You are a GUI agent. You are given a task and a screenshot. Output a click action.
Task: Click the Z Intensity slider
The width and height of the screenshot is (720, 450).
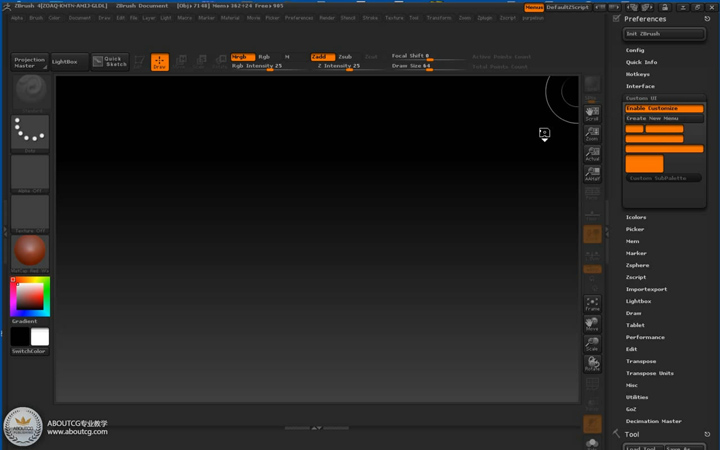pyautogui.click(x=348, y=67)
